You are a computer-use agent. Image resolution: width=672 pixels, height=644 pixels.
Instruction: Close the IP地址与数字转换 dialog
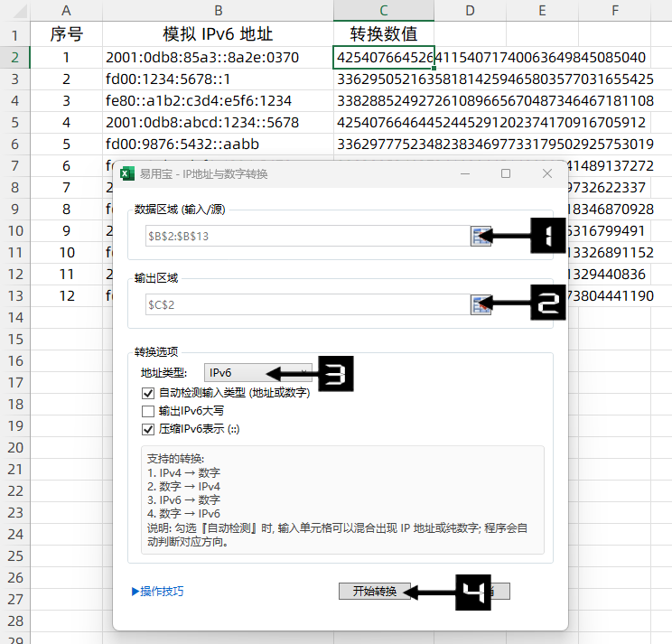[547, 173]
